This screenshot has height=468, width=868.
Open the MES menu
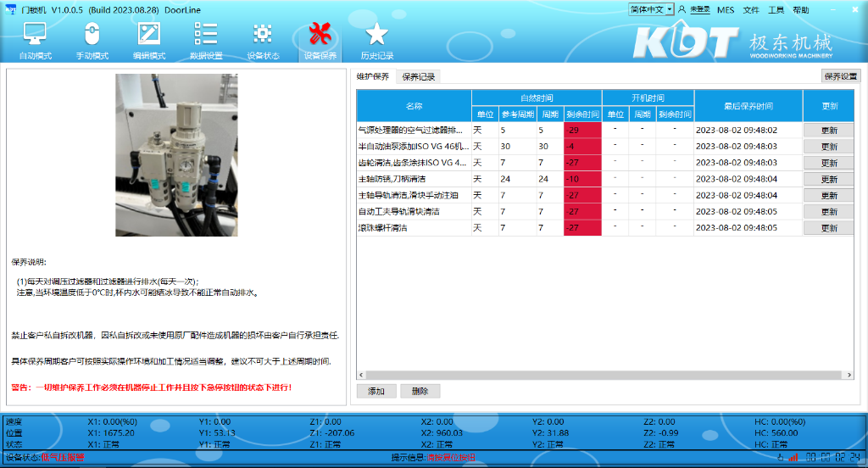pyautogui.click(x=726, y=10)
